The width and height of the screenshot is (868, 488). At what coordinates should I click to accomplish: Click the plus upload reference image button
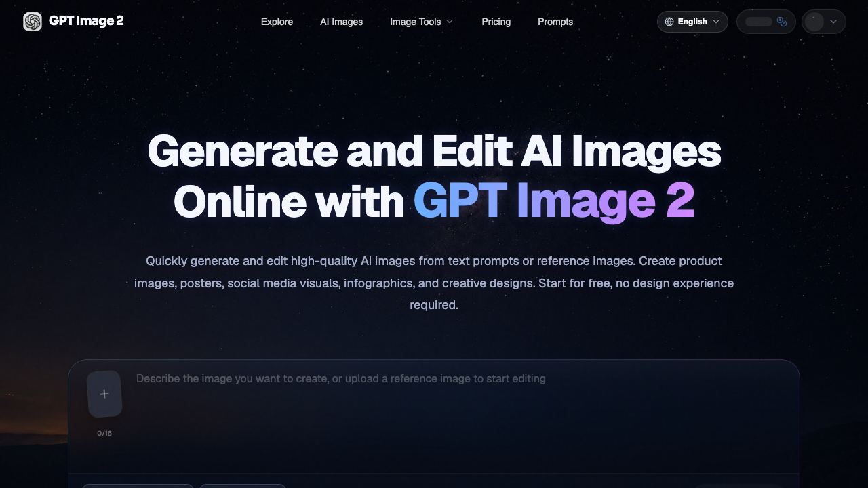coord(104,394)
